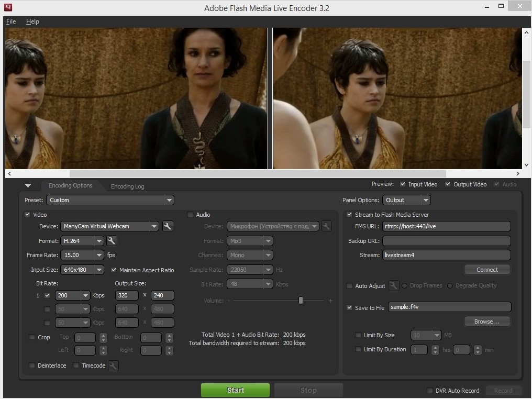This screenshot has width=532, height=399.
Task: Open the Help menu
Action: [x=32, y=21]
